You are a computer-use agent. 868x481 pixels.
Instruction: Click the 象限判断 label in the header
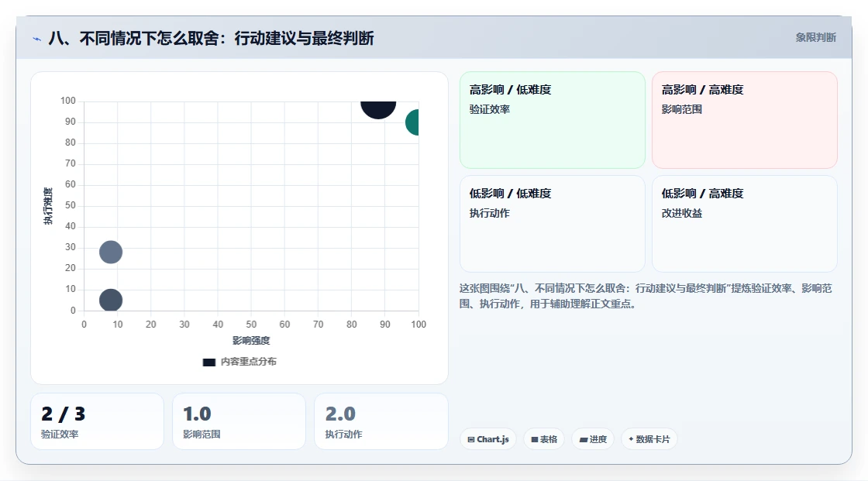tap(815, 38)
